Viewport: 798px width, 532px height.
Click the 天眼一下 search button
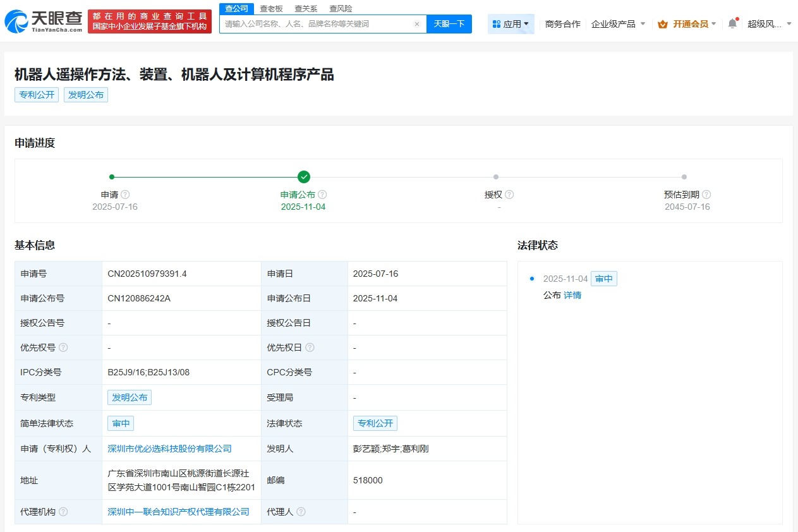pyautogui.click(x=449, y=23)
